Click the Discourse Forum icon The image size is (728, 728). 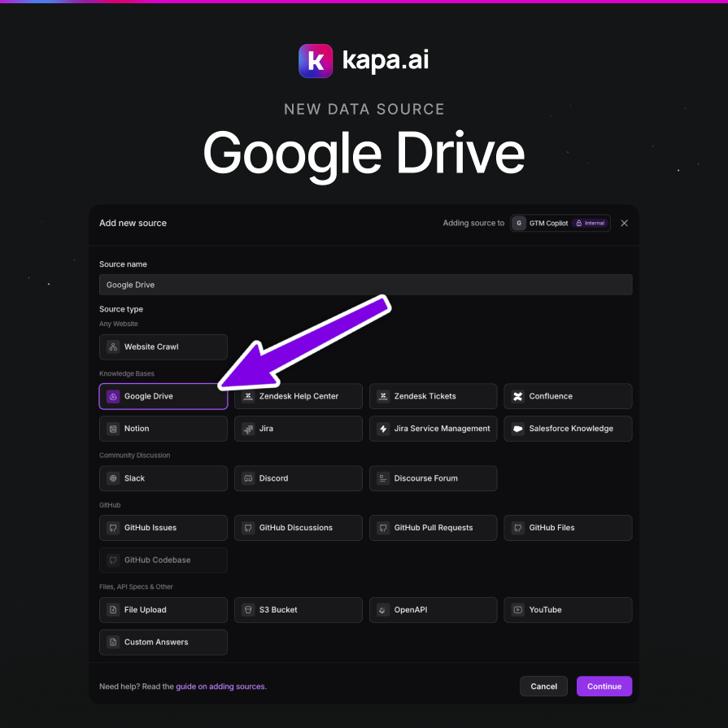[383, 478]
